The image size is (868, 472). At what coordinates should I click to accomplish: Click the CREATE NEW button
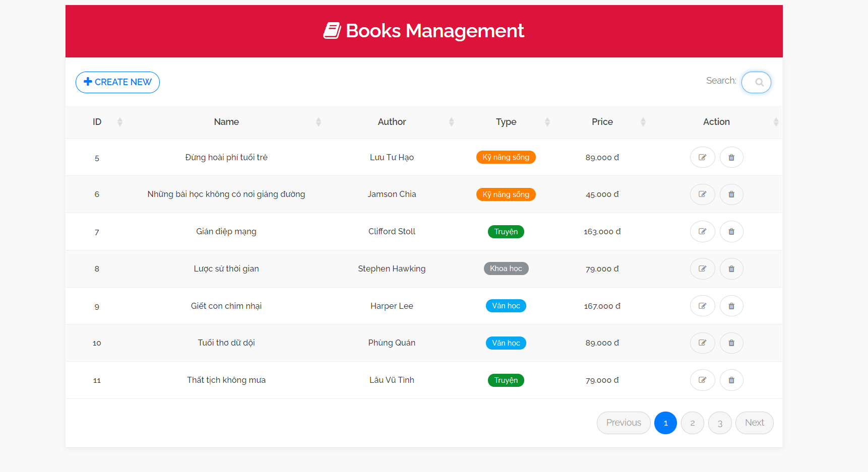[x=117, y=82]
